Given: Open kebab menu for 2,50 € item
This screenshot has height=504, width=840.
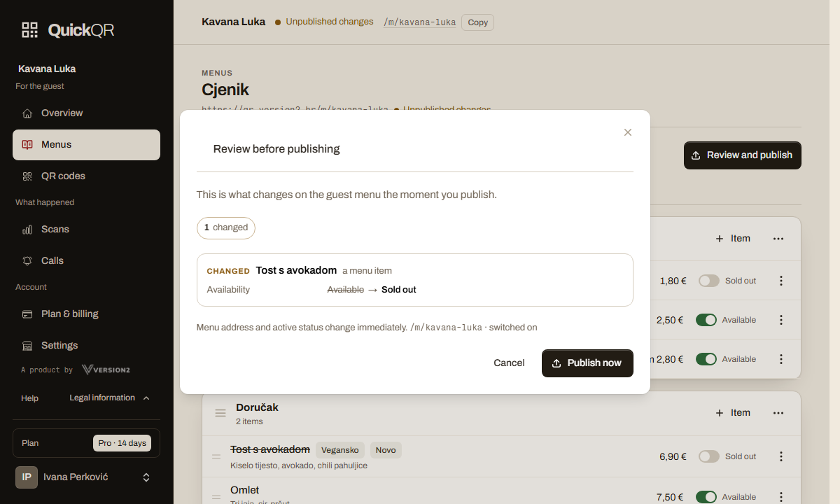Looking at the screenshot, I should [781, 320].
